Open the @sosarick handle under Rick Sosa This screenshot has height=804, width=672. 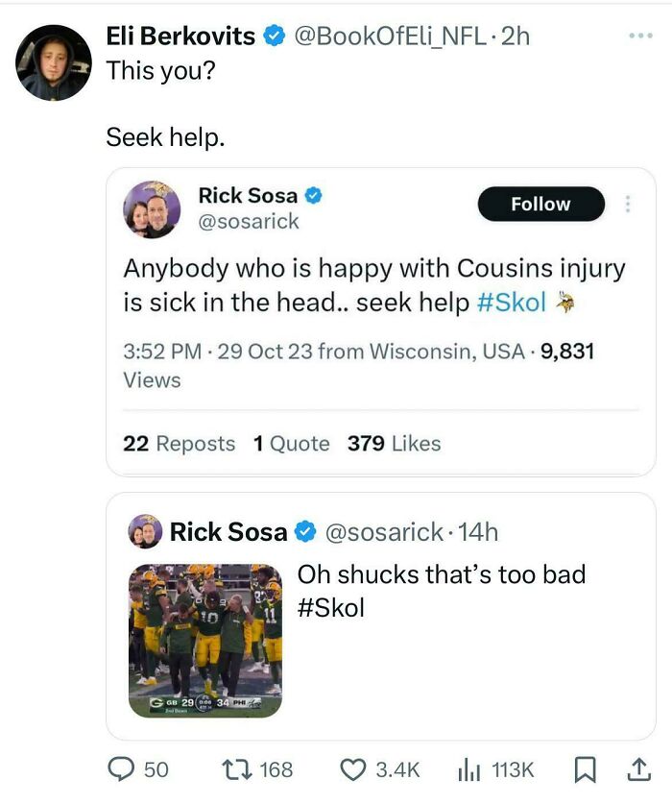249,222
